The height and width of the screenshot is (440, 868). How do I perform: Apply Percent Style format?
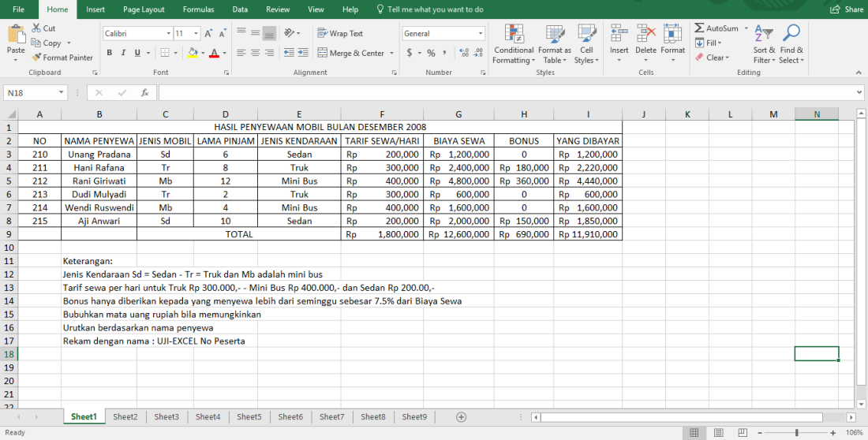tap(431, 53)
